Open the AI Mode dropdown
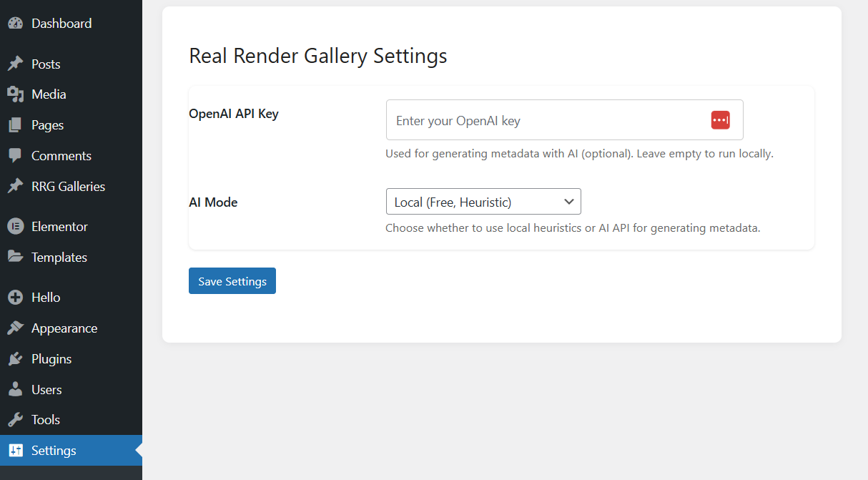Screen dimensions: 868x480 (x=483, y=202)
